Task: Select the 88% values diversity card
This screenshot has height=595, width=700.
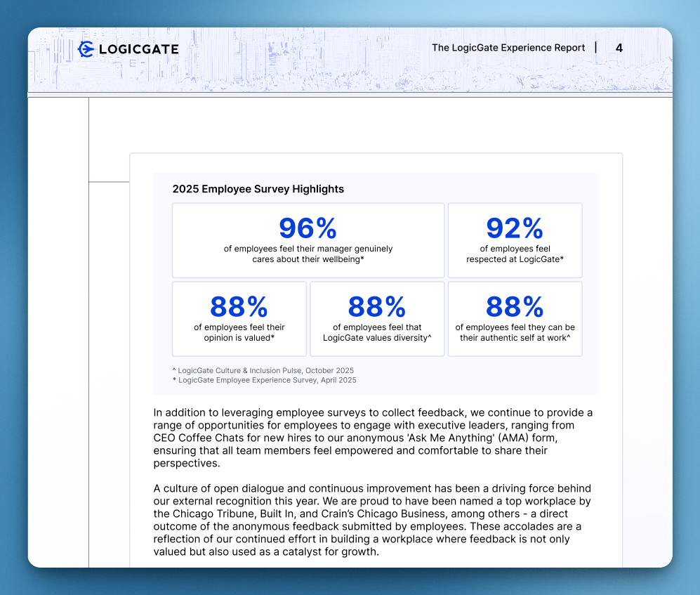Action: (x=377, y=319)
